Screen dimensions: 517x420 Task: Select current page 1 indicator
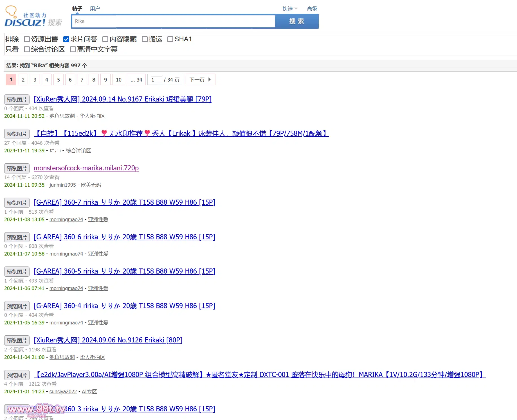click(11, 80)
